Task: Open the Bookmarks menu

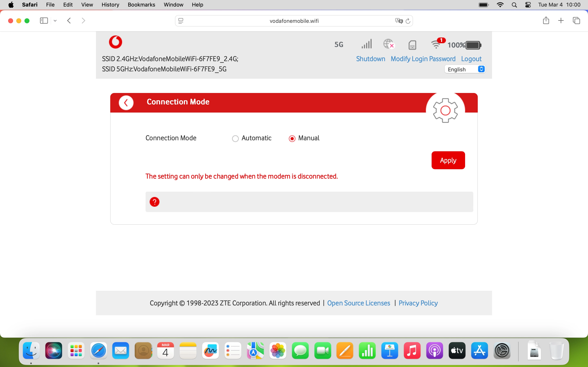Action: tap(141, 5)
